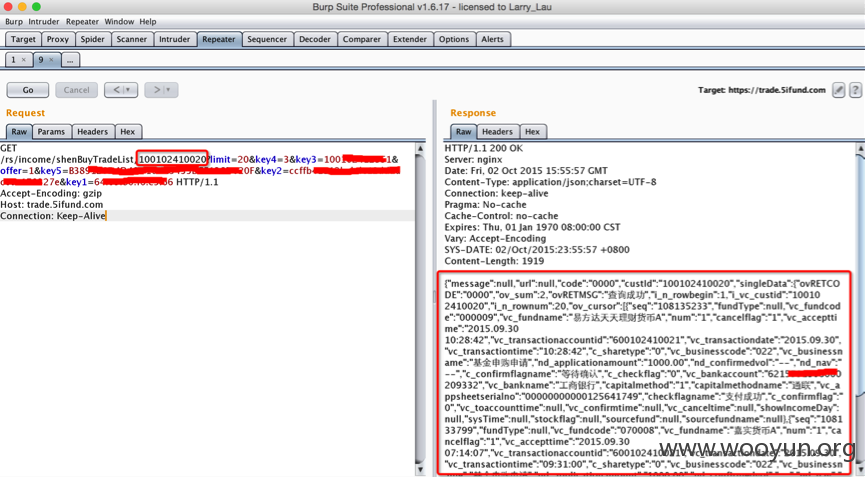Screen dimensions: 865x477
Task: Show Response Hex view
Action: (x=532, y=132)
